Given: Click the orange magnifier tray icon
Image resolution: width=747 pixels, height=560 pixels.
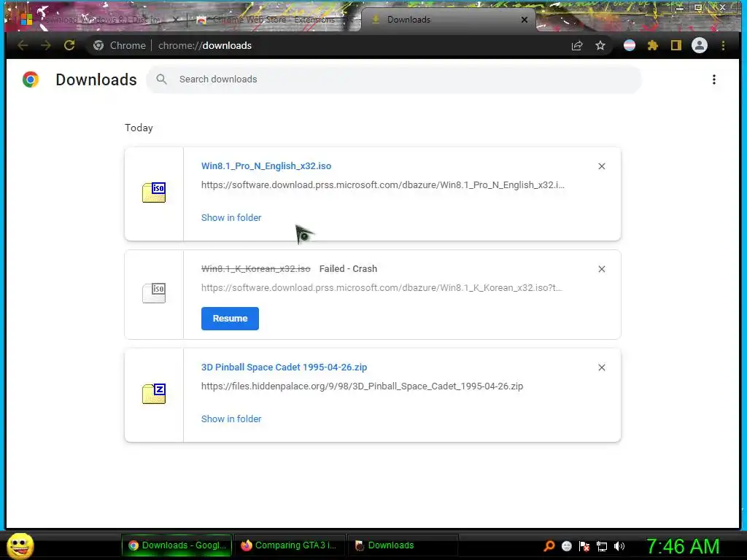Looking at the screenshot, I should click(549, 545).
